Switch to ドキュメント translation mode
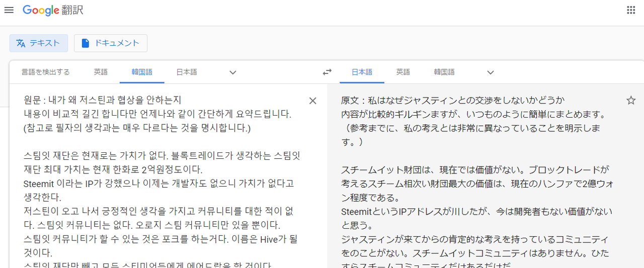This screenshot has height=268, width=644. [111, 43]
